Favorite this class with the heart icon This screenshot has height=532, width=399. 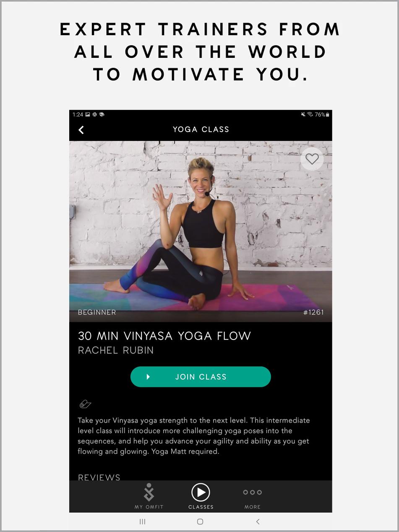pos(312,159)
